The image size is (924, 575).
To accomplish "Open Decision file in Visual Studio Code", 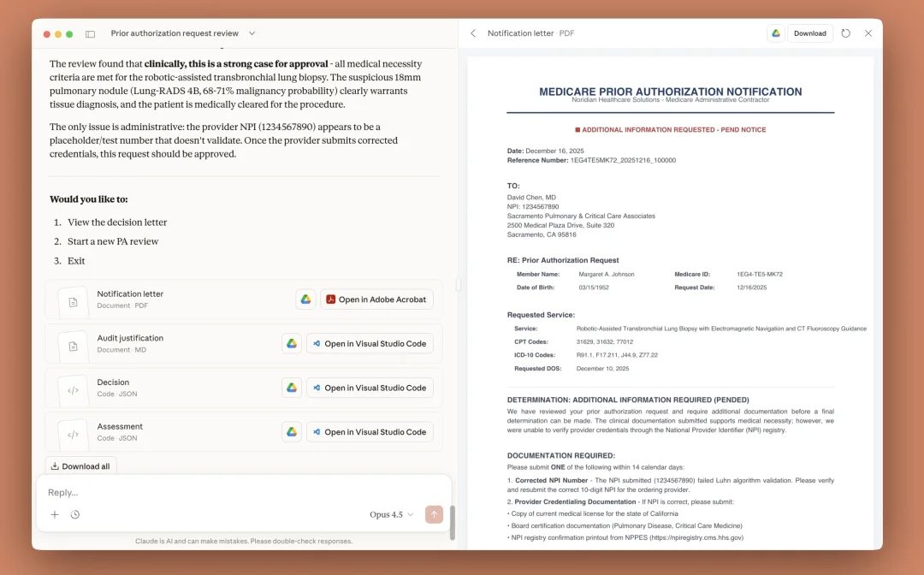I will click(370, 388).
